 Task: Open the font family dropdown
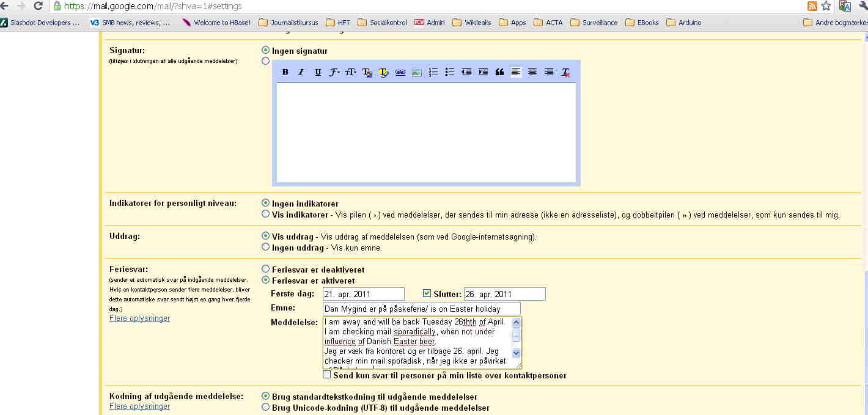click(334, 72)
